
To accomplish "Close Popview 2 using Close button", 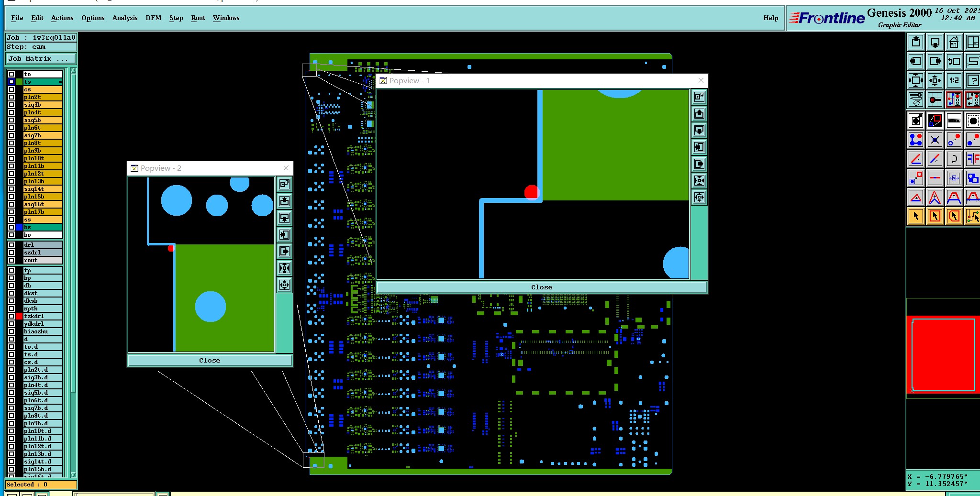I will pos(210,360).
